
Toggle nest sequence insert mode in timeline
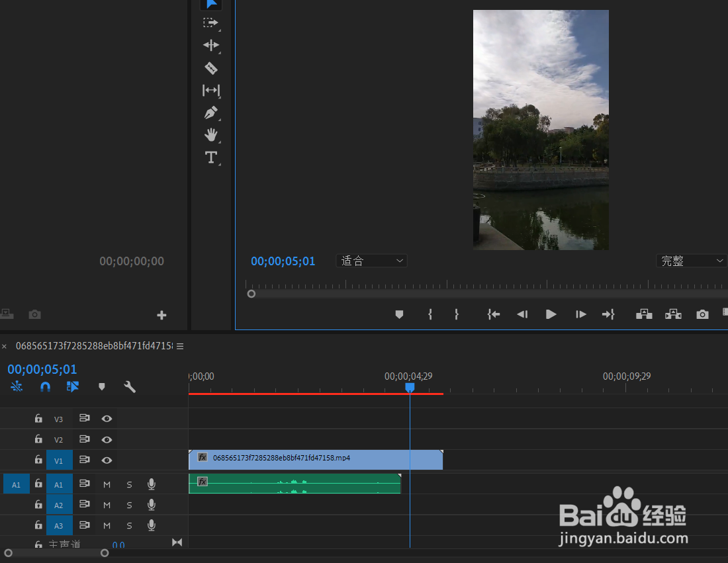coord(17,386)
